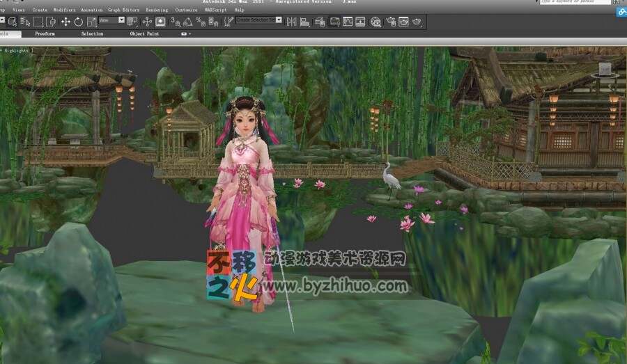The height and width of the screenshot is (364, 627).
Task: Switch to Freeform ribbon tab
Action: [45, 34]
